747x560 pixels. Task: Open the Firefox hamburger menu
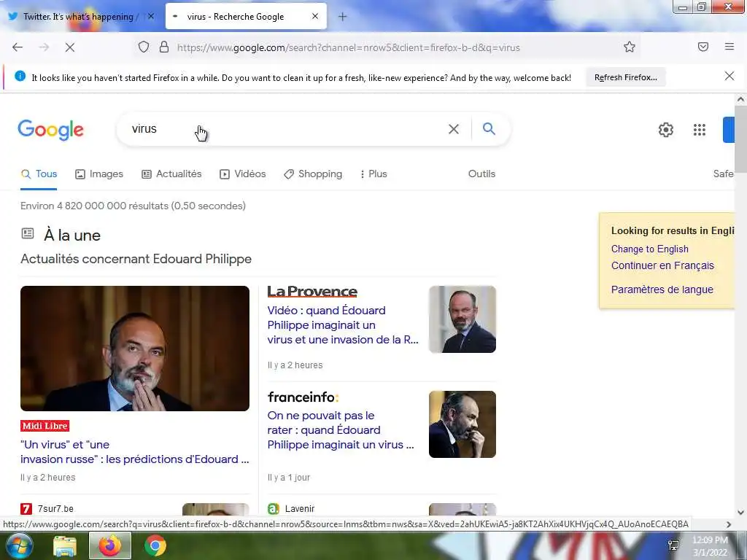click(x=729, y=47)
